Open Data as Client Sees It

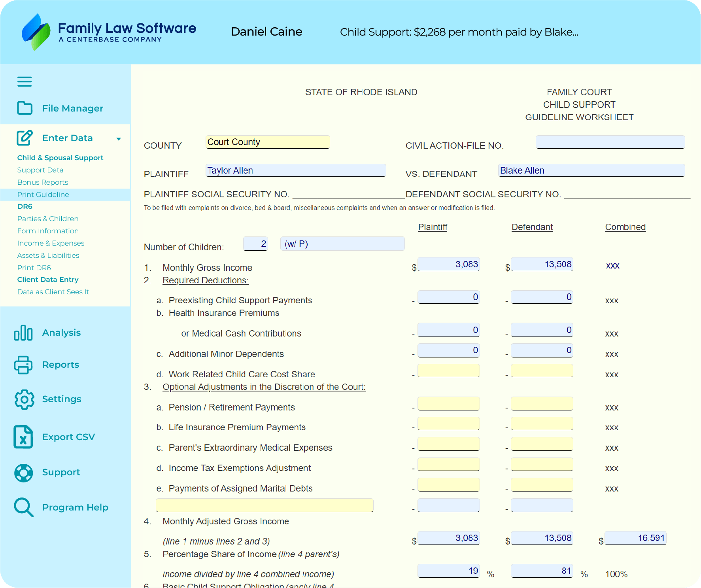click(53, 292)
